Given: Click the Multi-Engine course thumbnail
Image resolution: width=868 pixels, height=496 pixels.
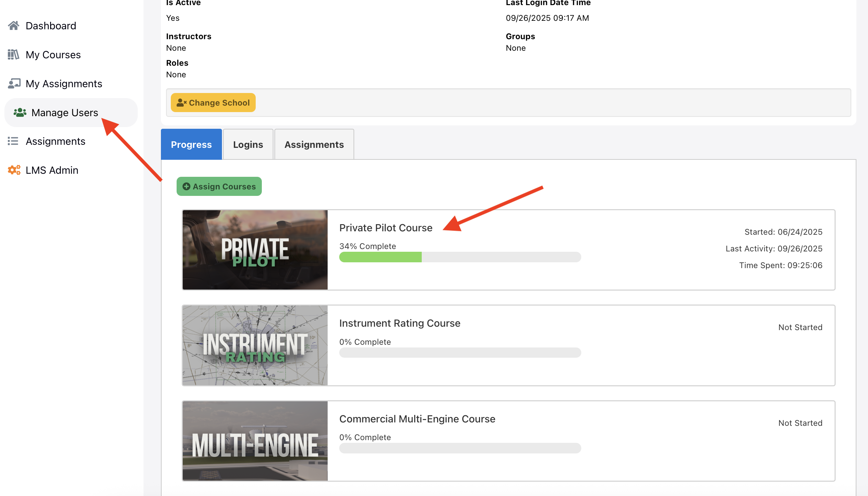Looking at the screenshot, I should (255, 441).
